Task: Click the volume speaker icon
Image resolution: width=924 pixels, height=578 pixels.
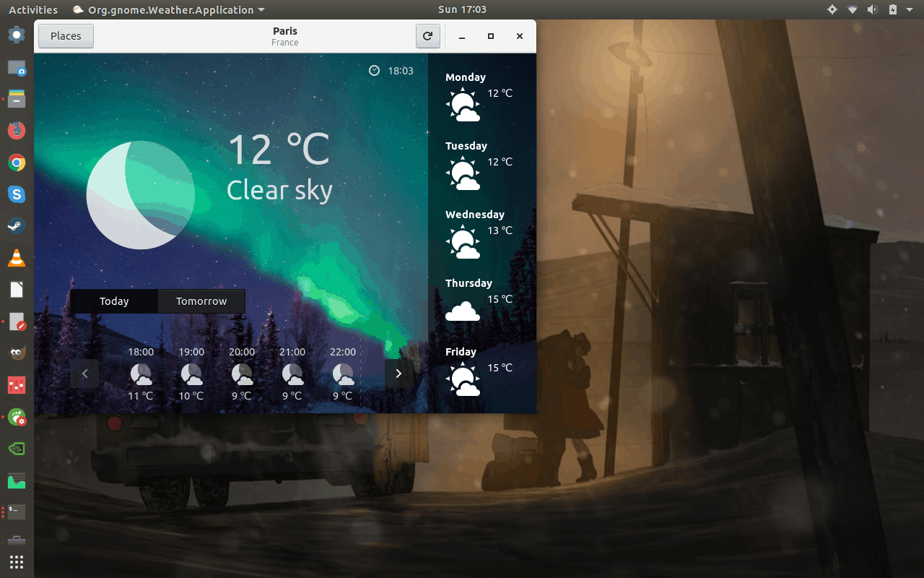Action: (872, 9)
